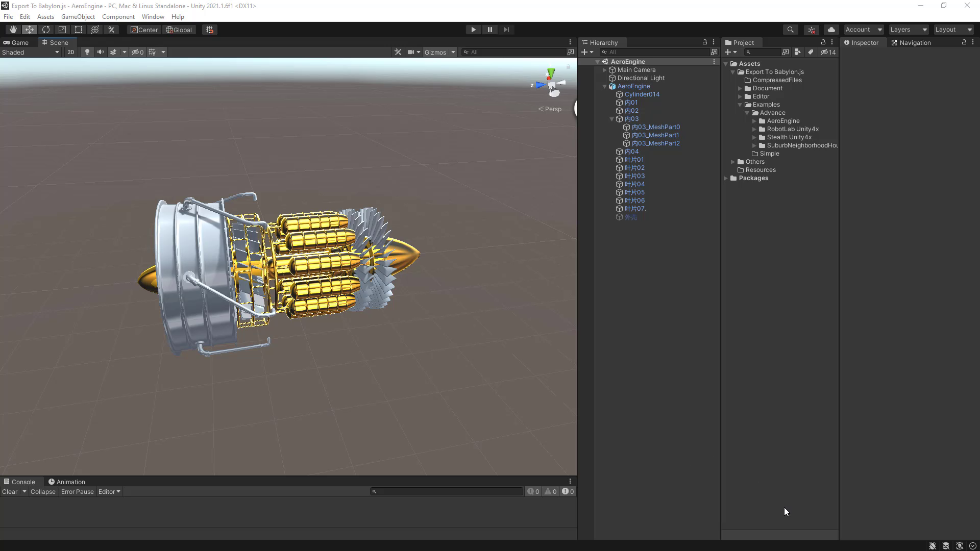Select Directional Light object
Viewport: 980px width, 551px height.
pos(641,78)
